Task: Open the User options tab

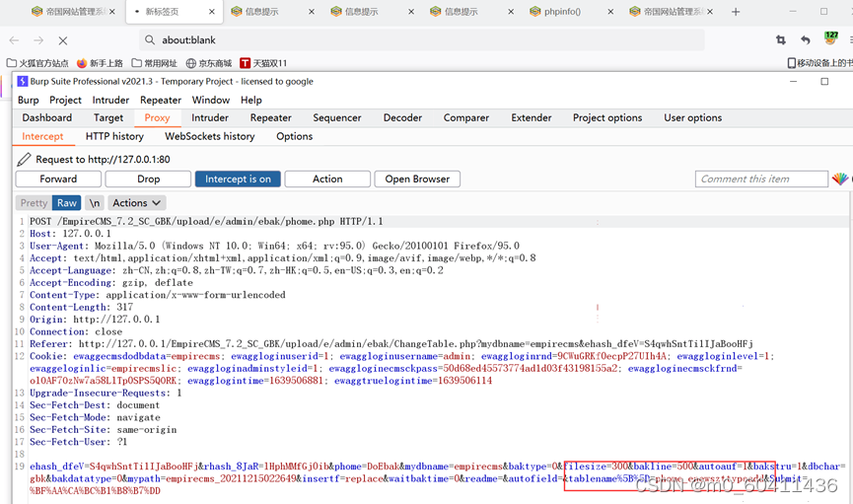Action: [692, 117]
